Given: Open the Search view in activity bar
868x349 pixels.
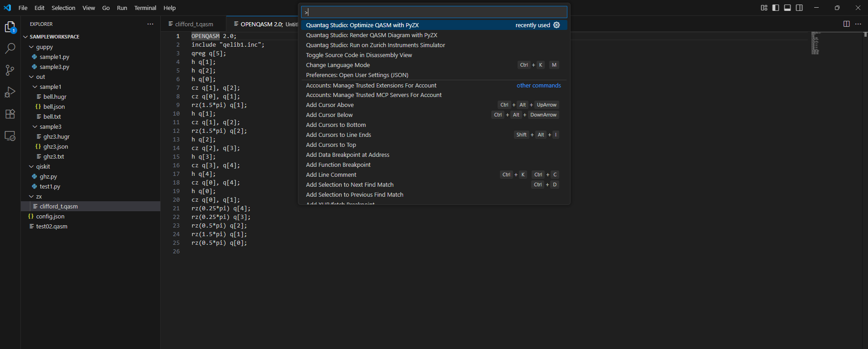Looking at the screenshot, I should [10, 48].
